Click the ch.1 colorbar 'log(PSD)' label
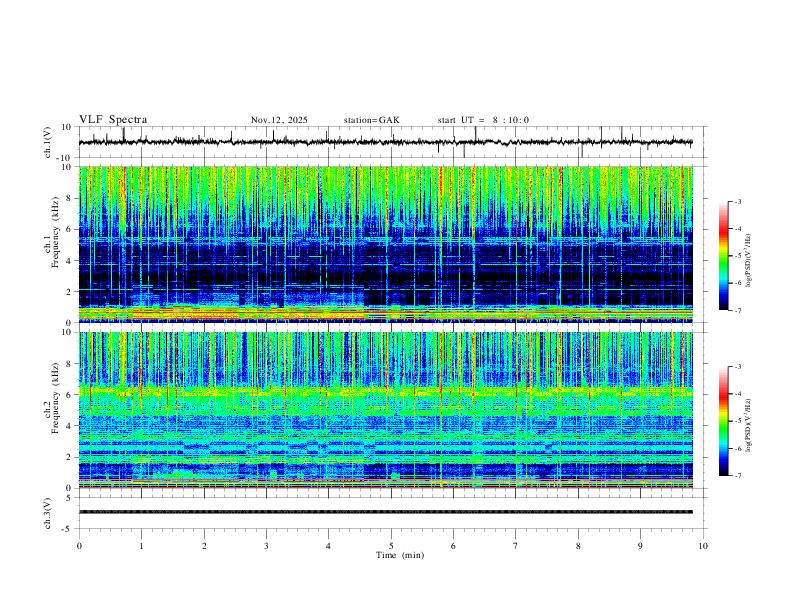This screenshot has height=612, width=792. [748, 261]
